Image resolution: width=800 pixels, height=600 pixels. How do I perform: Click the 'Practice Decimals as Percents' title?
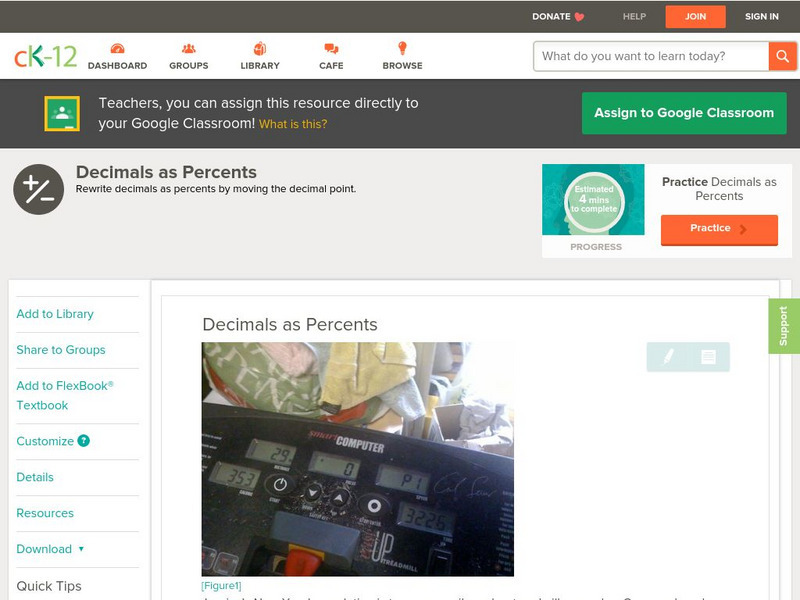click(719, 189)
